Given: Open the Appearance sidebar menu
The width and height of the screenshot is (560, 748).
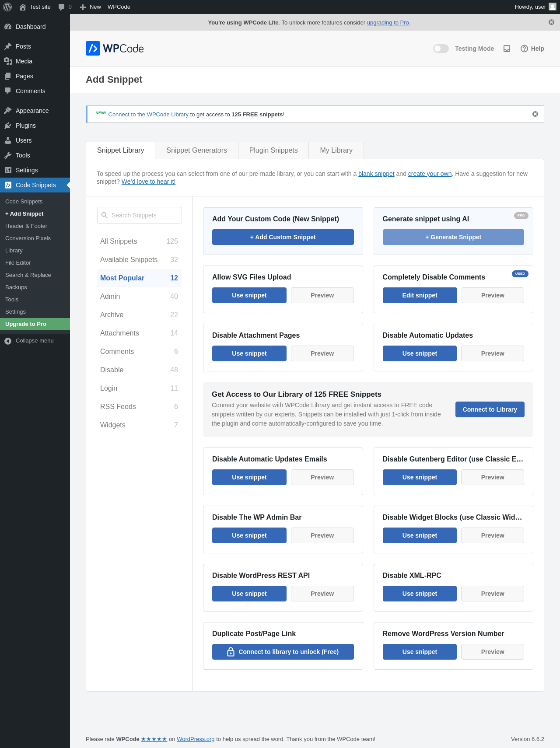Looking at the screenshot, I should [x=32, y=111].
